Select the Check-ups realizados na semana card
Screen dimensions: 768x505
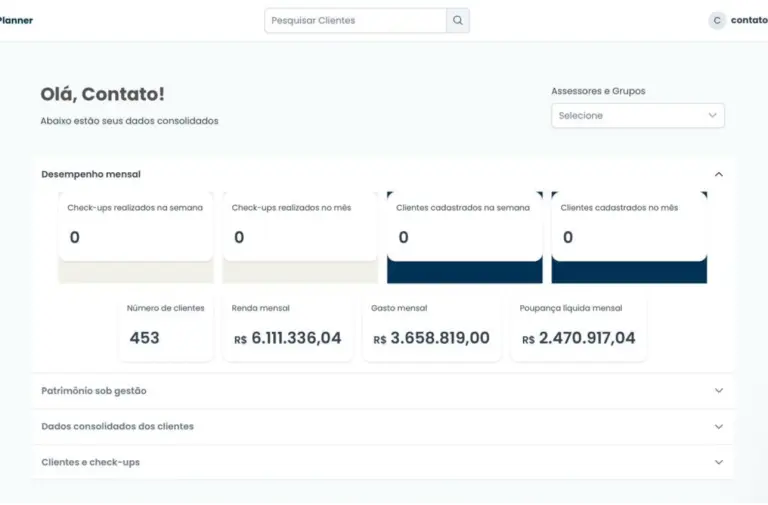click(x=135, y=227)
